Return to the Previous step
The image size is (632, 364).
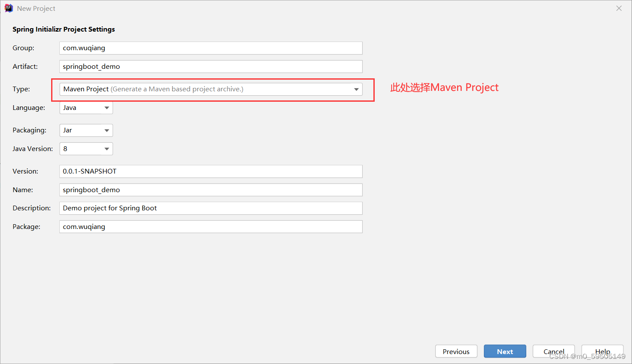click(x=456, y=351)
